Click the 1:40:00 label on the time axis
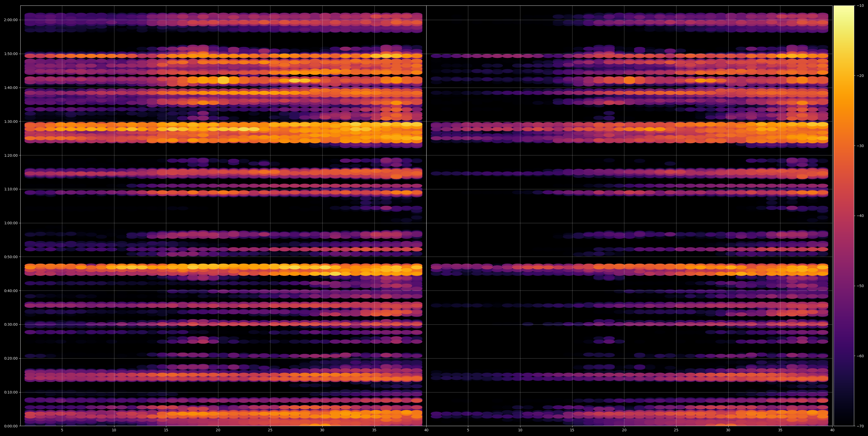The height and width of the screenshot is (436, 868). (x=11, y=88)
